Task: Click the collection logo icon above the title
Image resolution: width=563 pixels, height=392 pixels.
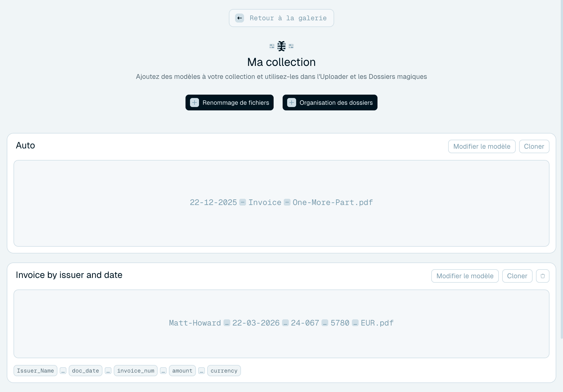Action: 281,46
